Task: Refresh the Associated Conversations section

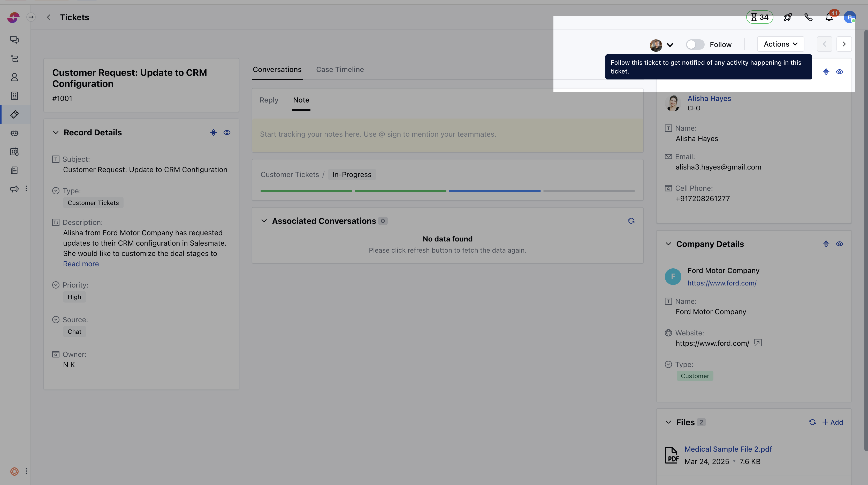Action: point(631,221)
